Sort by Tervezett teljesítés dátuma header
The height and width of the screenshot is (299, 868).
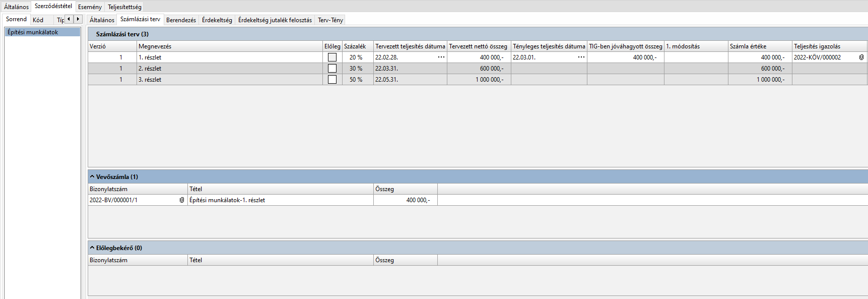(x=410, y=46)
